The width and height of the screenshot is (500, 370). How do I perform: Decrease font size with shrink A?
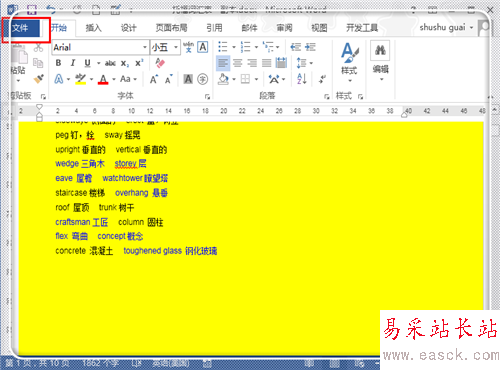168,79
